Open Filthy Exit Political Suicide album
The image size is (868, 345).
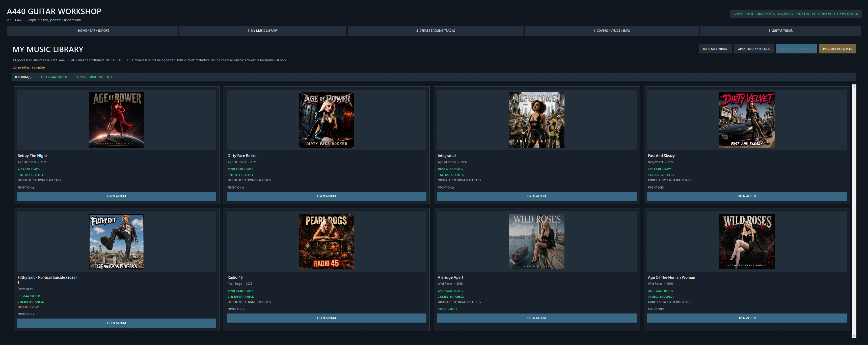[117, 323]
